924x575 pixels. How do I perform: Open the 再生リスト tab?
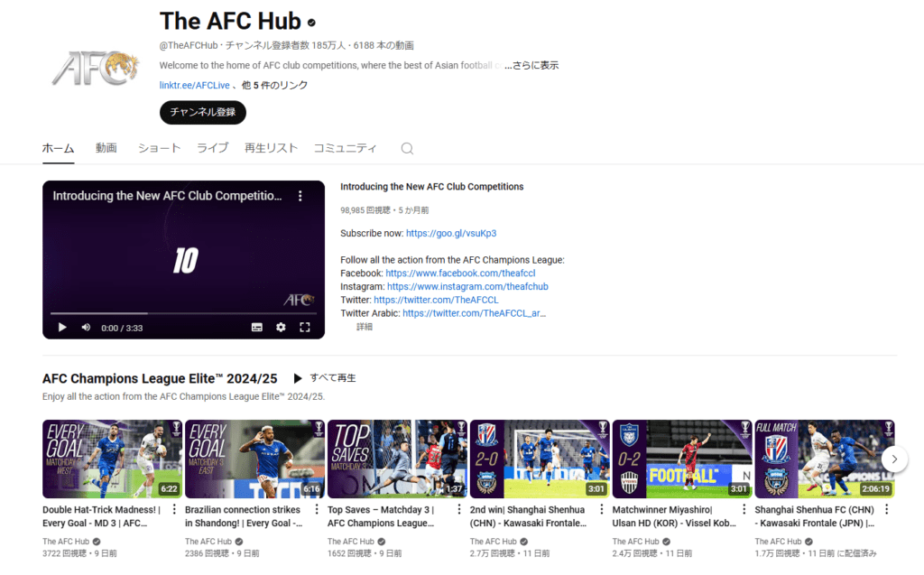[x=271, y=148]
